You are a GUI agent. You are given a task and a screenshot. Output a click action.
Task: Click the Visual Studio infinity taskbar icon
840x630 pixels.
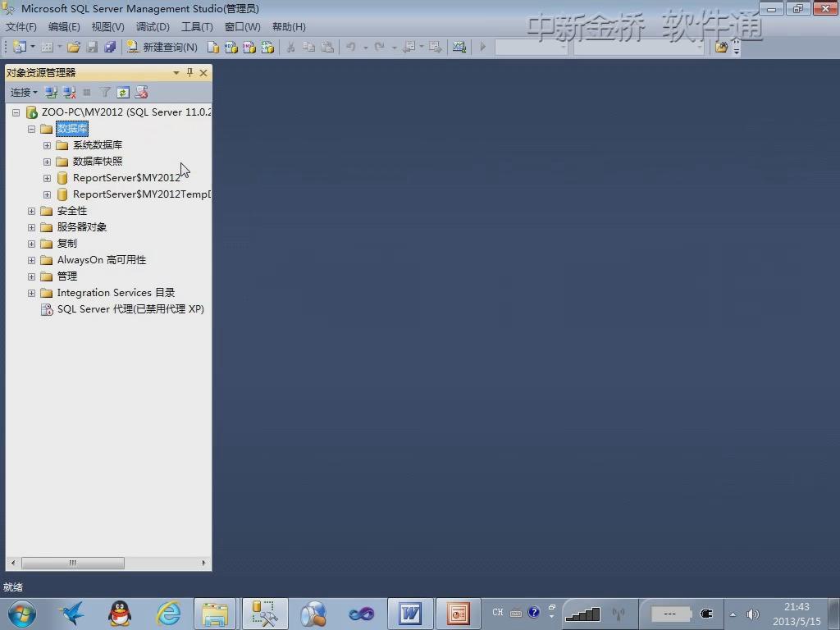coord(362,614)
